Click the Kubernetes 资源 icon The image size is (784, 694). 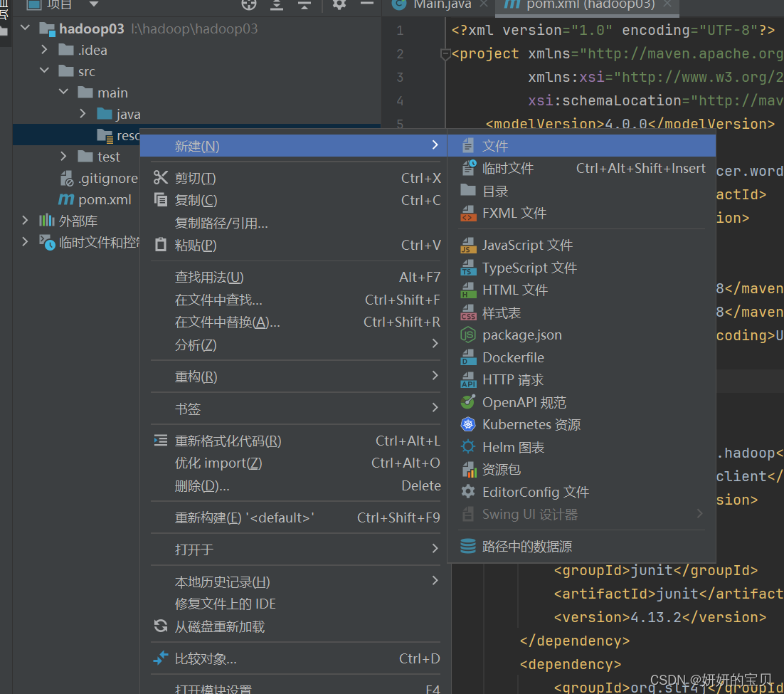click(x=467, y=425)
